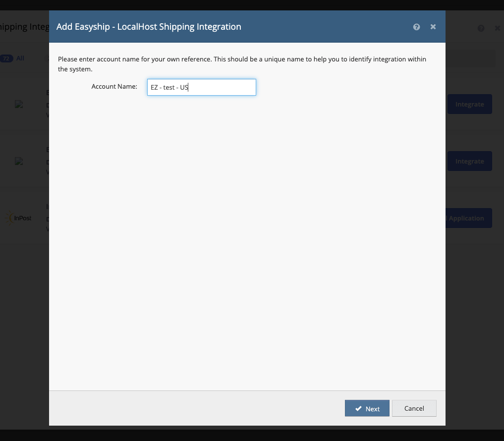Screen dimensions: 504x441
Task: Click the account name instruction text
Action: tap(242, 64)
